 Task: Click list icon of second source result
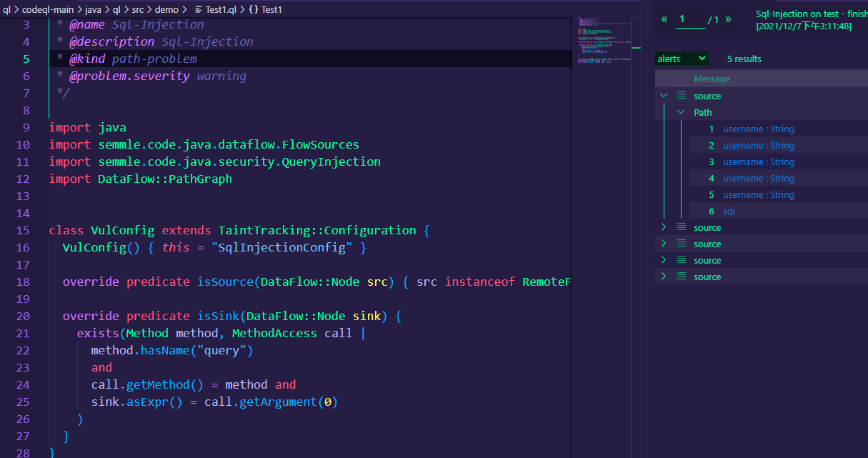(x=681, y=227)
